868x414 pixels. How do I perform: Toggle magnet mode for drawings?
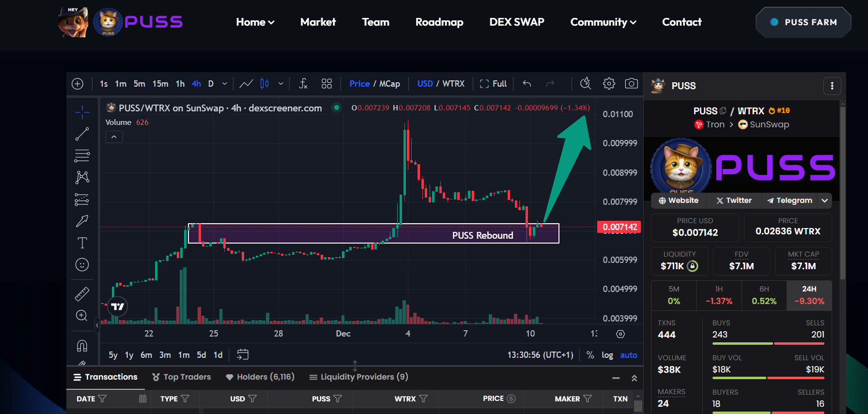[x=82, y=346]
